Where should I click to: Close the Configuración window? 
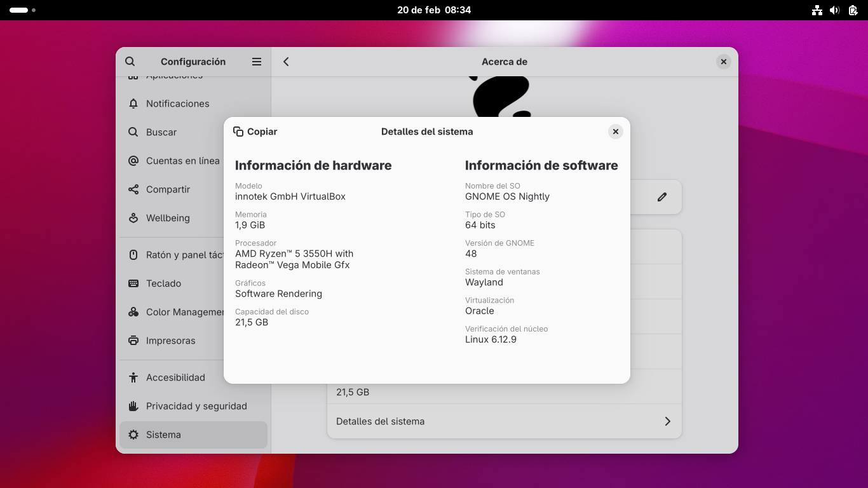click(724, 62)
